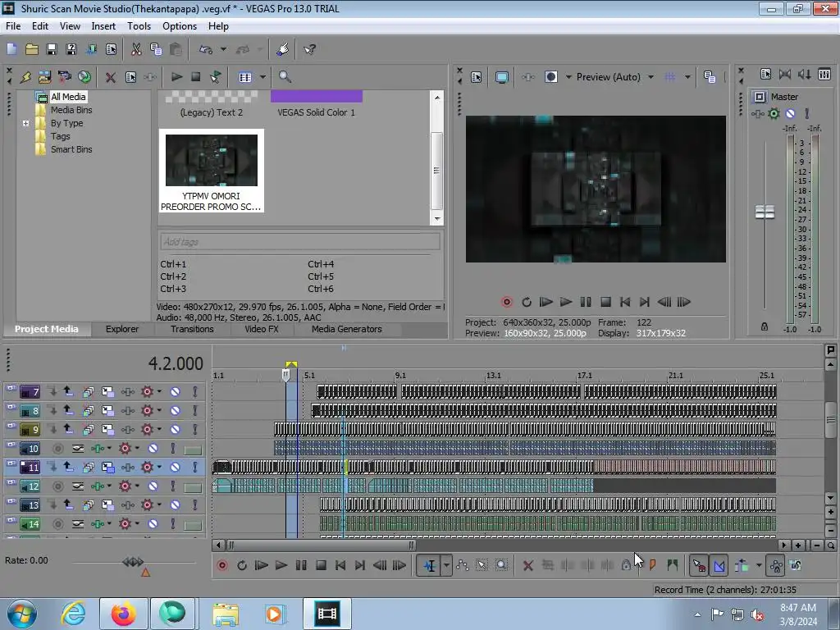Click the Undo arrow icon
840x630 pixels.
coord(206,49)
